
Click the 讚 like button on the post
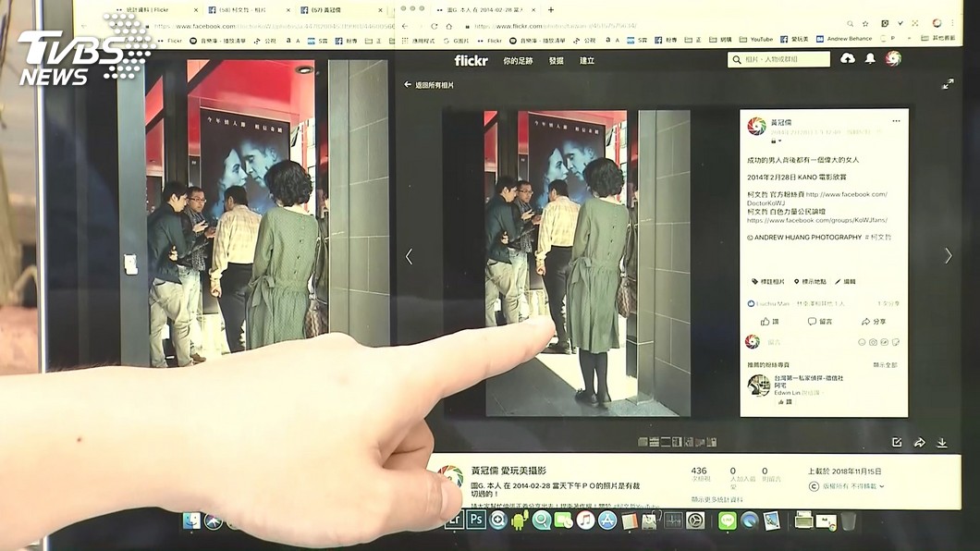[x=769, y=322]
